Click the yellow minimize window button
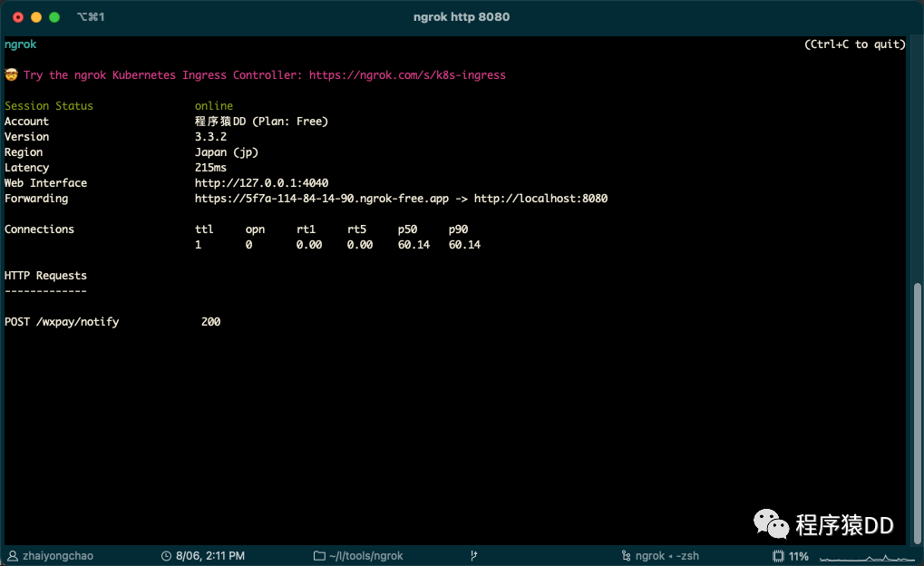 click(x=36, y=17)
